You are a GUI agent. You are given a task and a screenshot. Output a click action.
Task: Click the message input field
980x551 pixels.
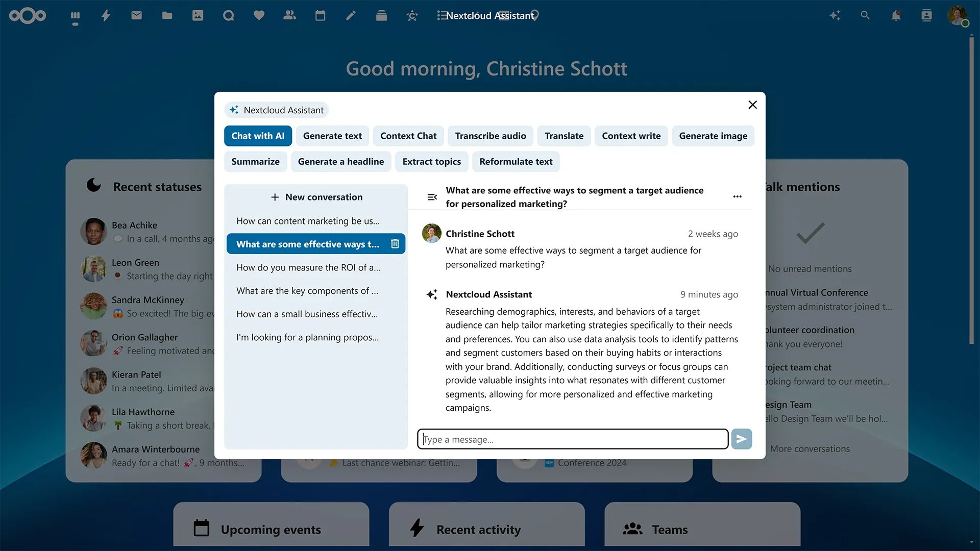tap(572, 439)
